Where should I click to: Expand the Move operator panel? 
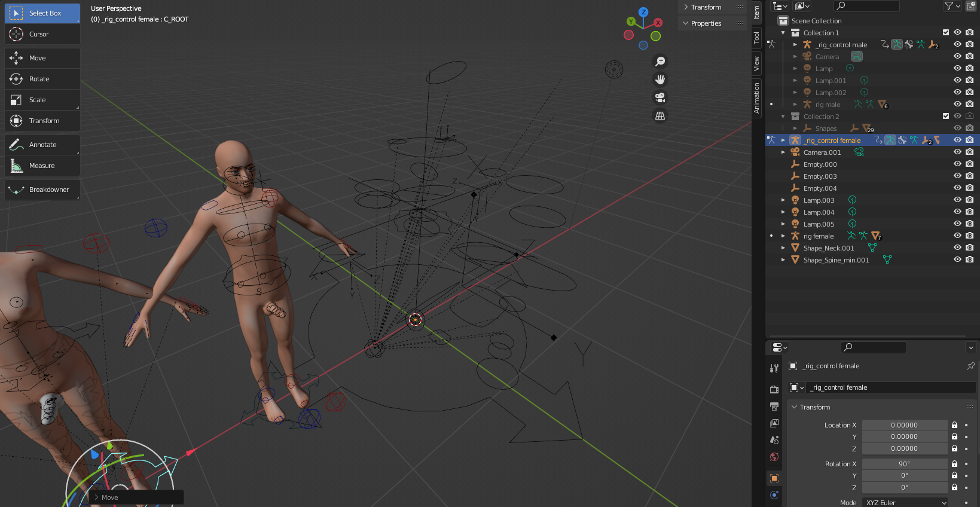(x=136, y=497)
